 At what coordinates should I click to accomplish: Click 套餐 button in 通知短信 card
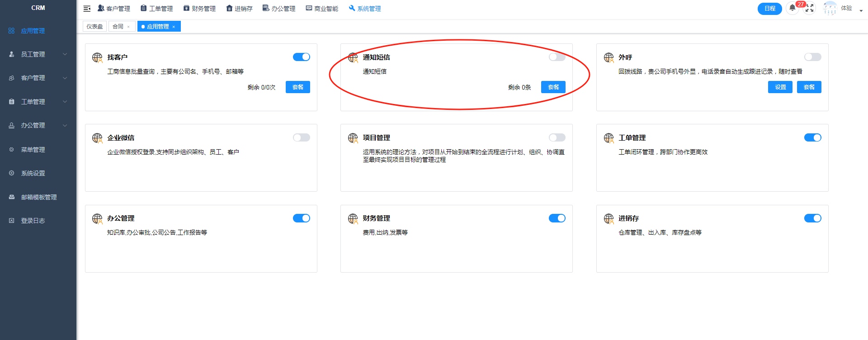pyautogui.click(x=553, y=87)
